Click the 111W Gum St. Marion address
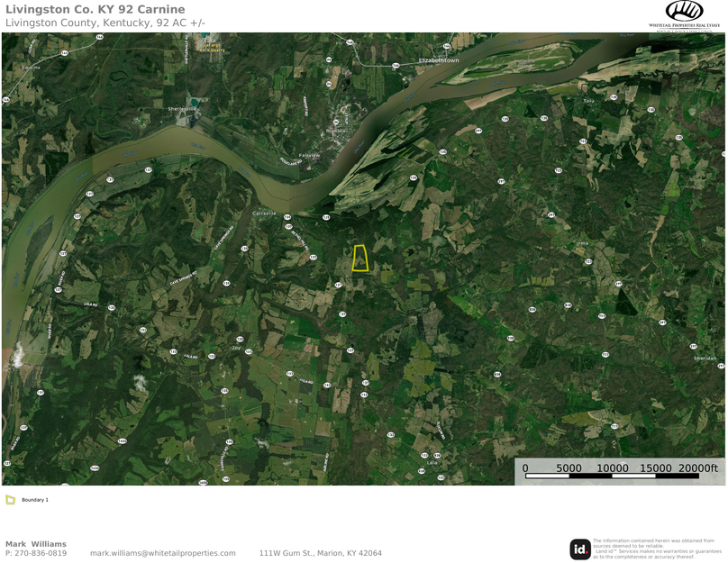 click(321, 553)
